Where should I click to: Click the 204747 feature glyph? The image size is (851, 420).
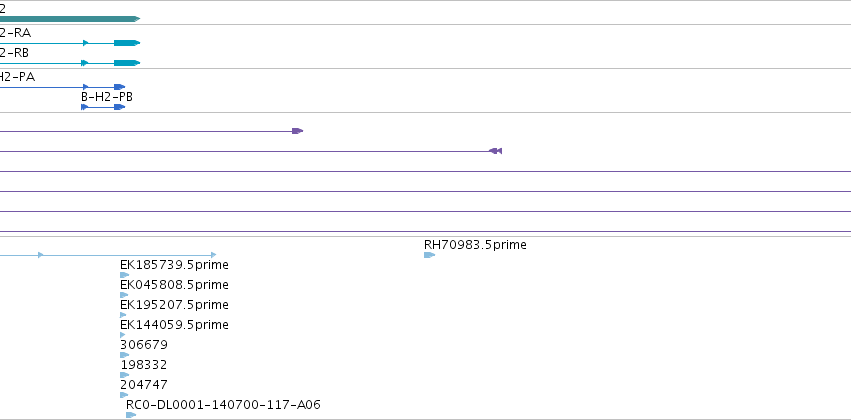tap(124, 395)
